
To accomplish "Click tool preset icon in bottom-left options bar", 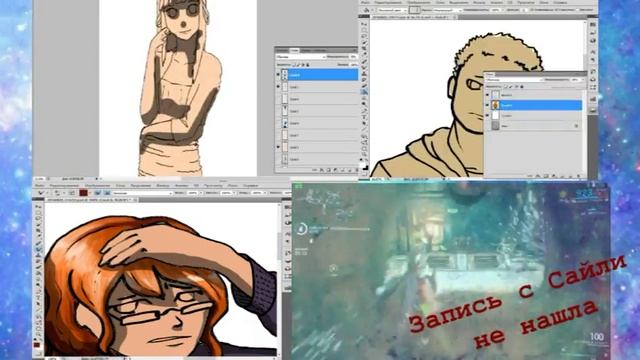I will (x=41, y=193).
